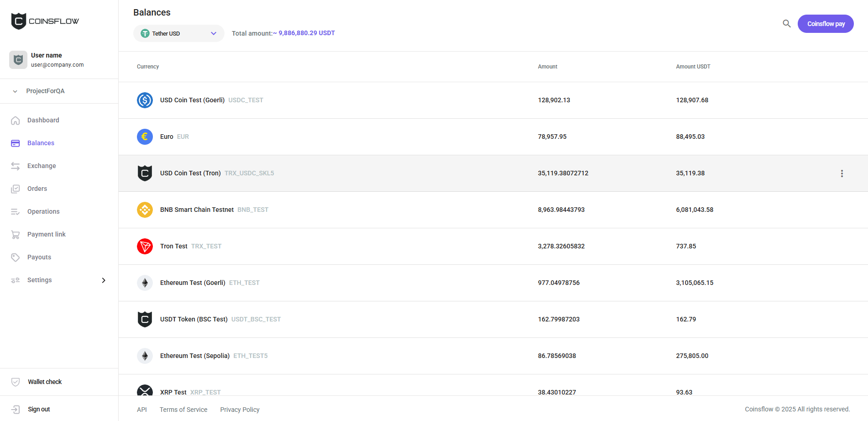Click the user avatar icon

pos(18,60)
